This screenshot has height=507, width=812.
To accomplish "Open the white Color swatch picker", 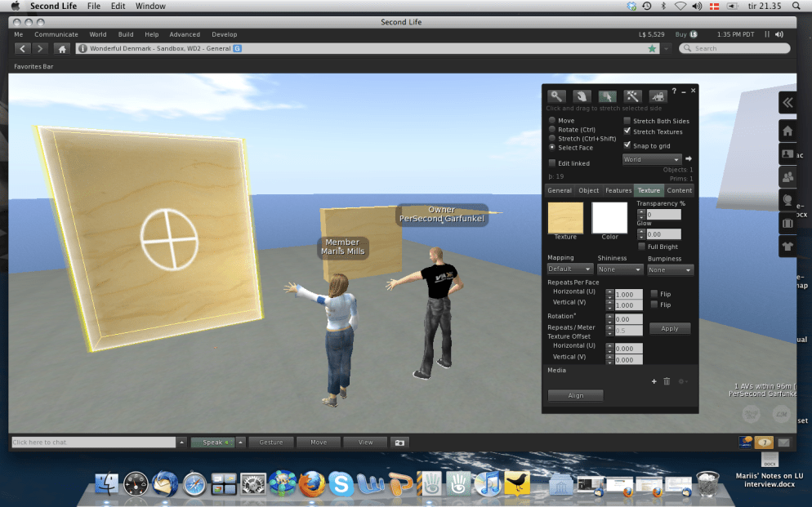I will [609, 218].
